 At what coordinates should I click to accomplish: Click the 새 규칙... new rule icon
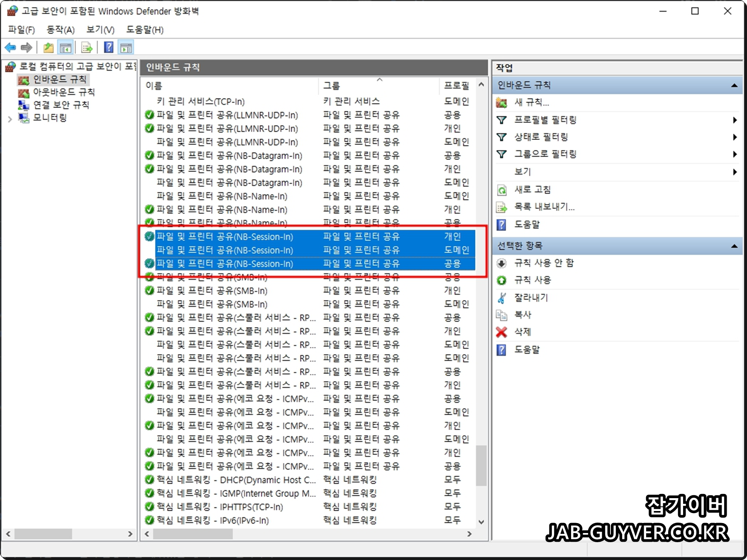502,103
